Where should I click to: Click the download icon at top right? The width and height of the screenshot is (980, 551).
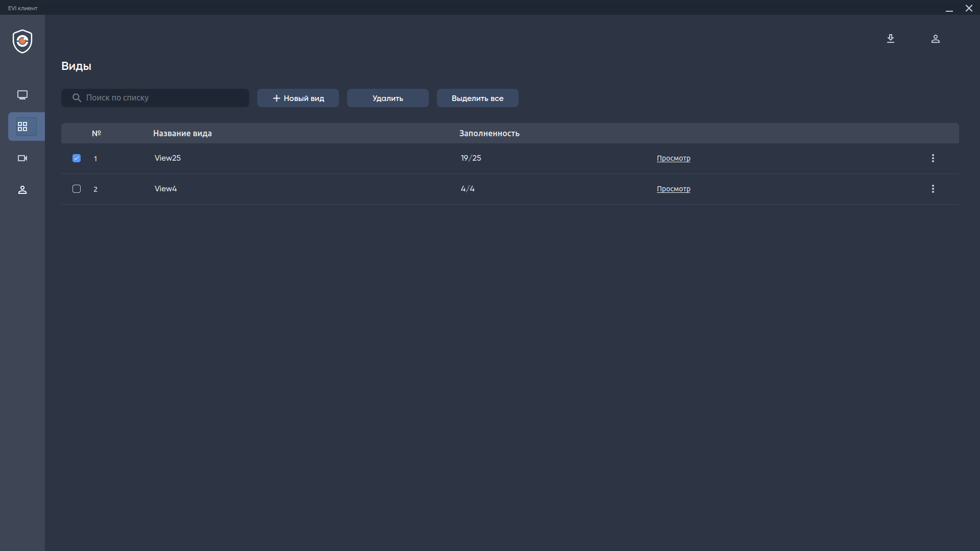click(x=891, y=39)
